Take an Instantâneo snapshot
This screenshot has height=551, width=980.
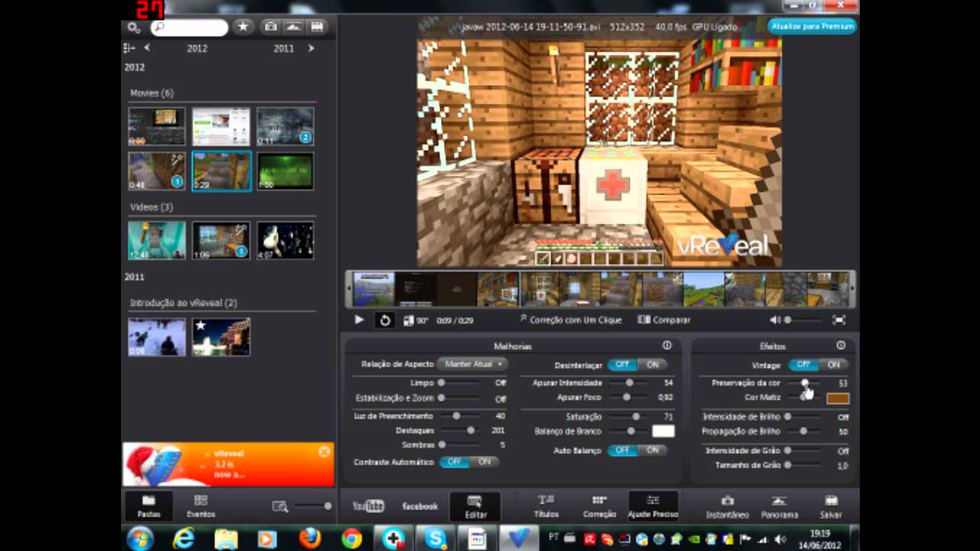(727, 506)
